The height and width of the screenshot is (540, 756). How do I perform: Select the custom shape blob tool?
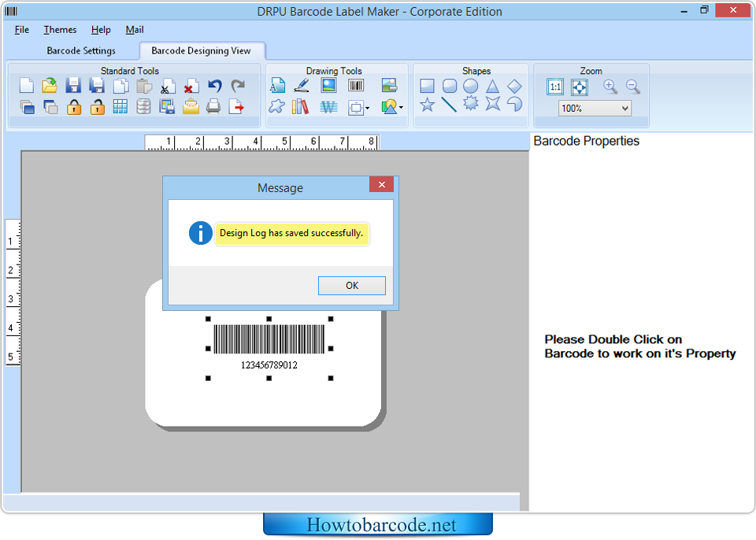pyautogui.click(x=276, y=106)
